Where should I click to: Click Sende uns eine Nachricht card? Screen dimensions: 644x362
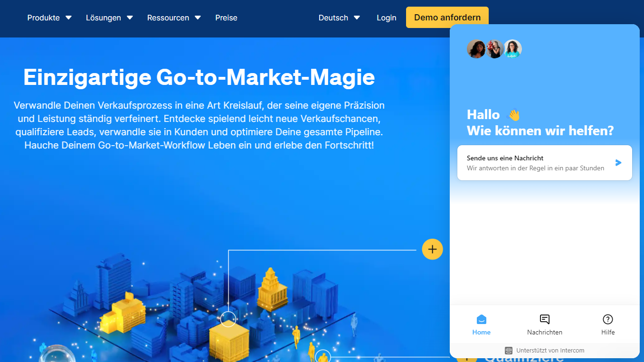pyautogui.click(x=545, y=163)
